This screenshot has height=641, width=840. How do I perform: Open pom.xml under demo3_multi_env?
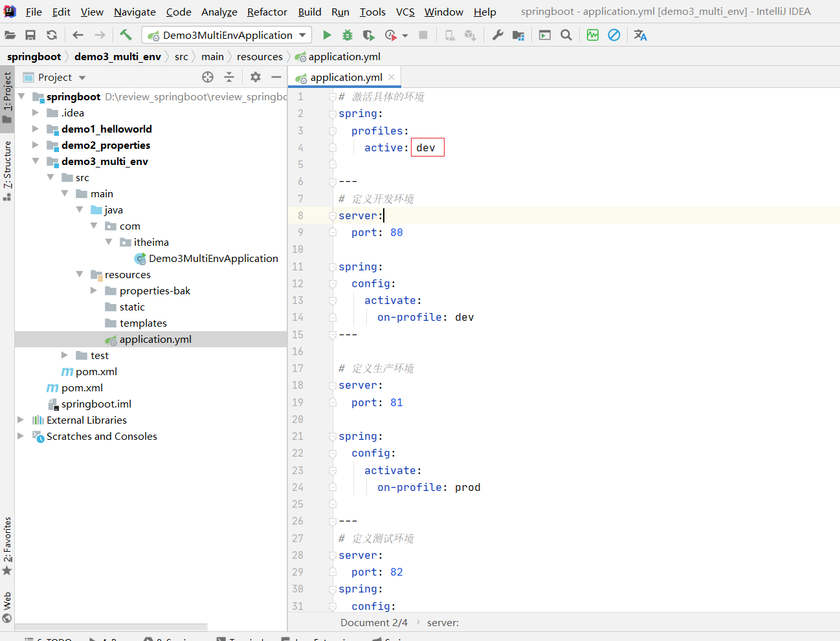[x=96, y=371]
